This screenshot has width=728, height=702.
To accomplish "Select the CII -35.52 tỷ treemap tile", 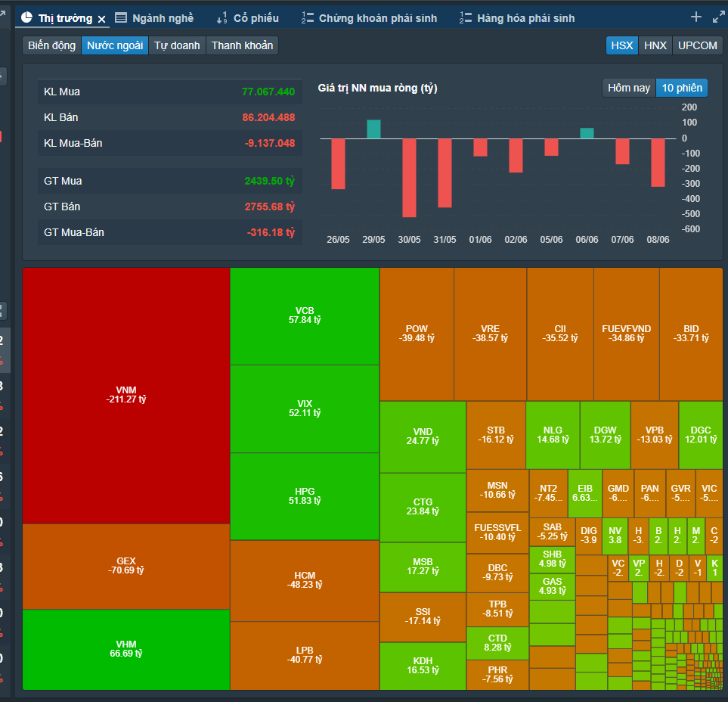I will [x=560, y=334].
